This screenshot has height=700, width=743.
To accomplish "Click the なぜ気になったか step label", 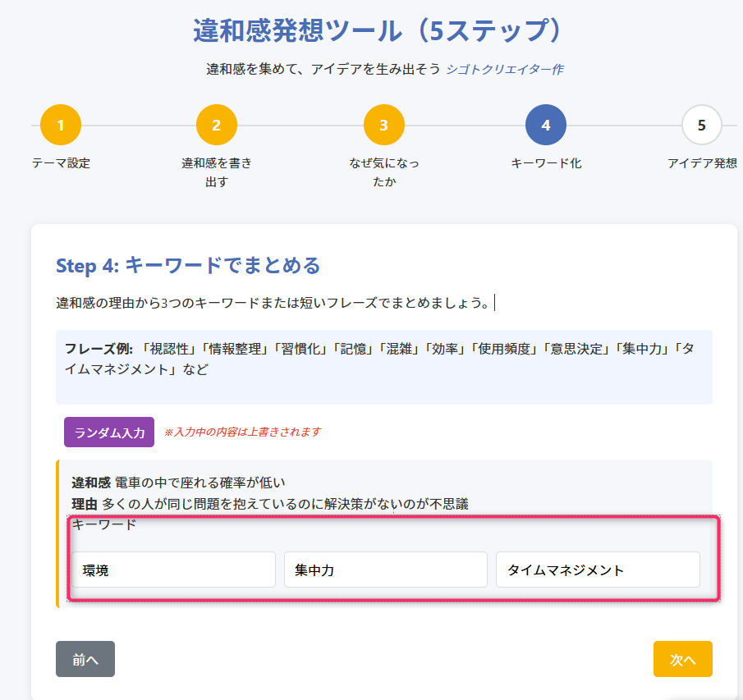I will [x=383, y=172].
